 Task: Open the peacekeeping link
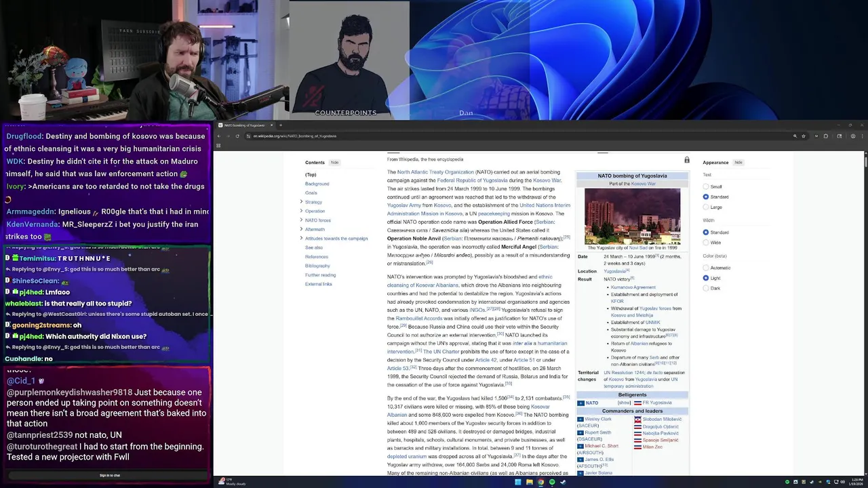click(x=493, y=213)
